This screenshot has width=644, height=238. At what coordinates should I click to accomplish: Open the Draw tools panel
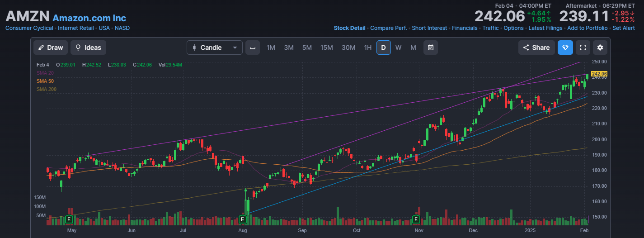point(51,48)
